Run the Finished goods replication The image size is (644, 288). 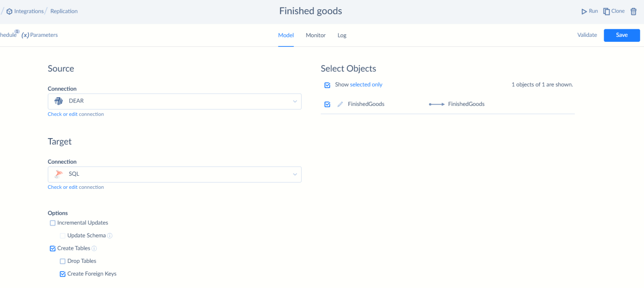click(589, 11)
